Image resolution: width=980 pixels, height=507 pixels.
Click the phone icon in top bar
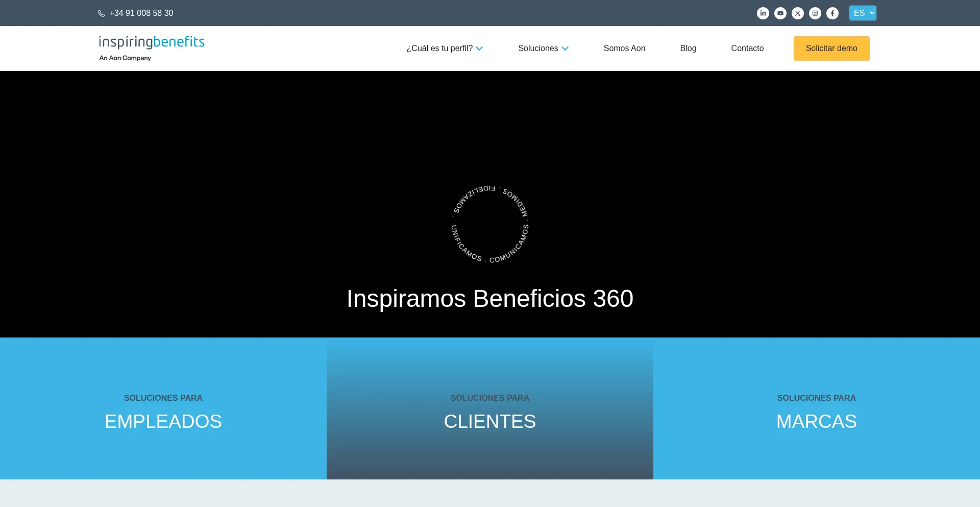point(102,13)
